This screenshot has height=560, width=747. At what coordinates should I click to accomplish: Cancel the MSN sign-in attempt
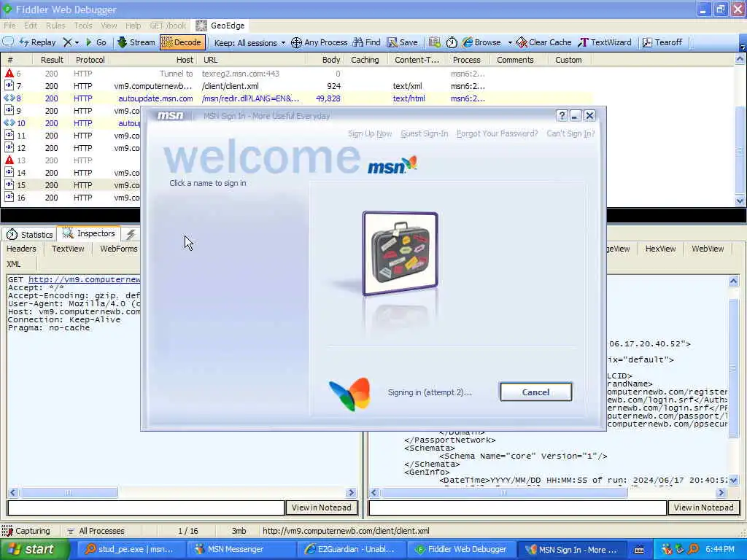point(535,392)
